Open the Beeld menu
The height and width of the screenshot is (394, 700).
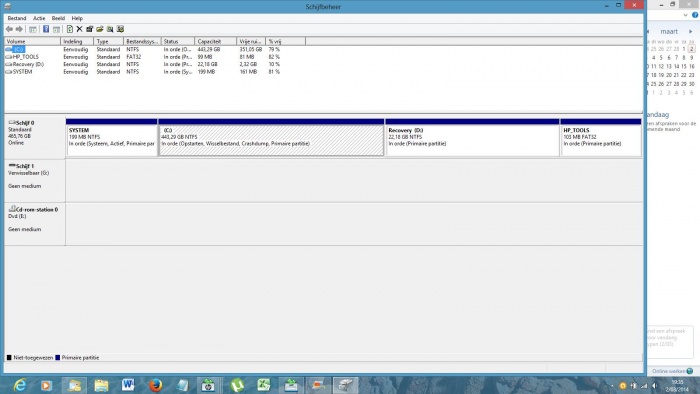[58, 18]
